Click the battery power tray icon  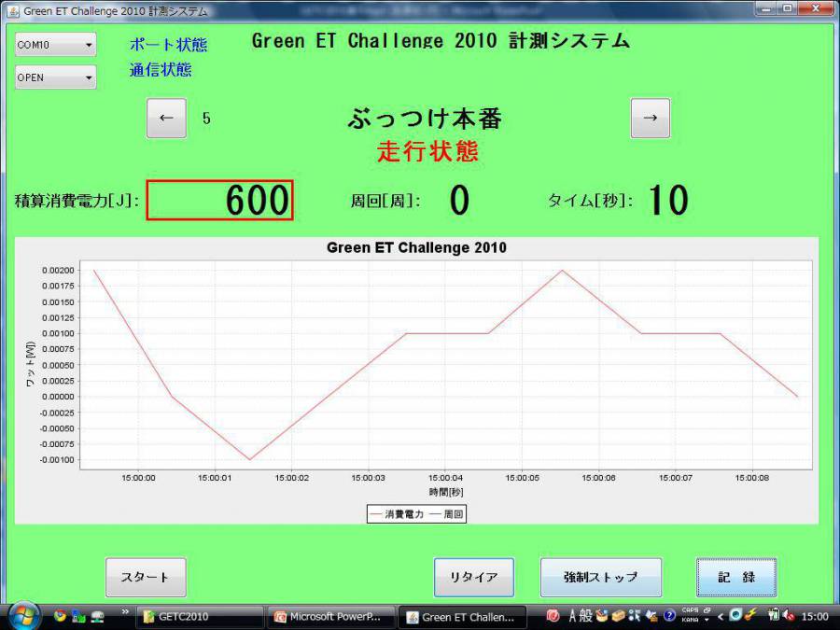tap(774, 615)
